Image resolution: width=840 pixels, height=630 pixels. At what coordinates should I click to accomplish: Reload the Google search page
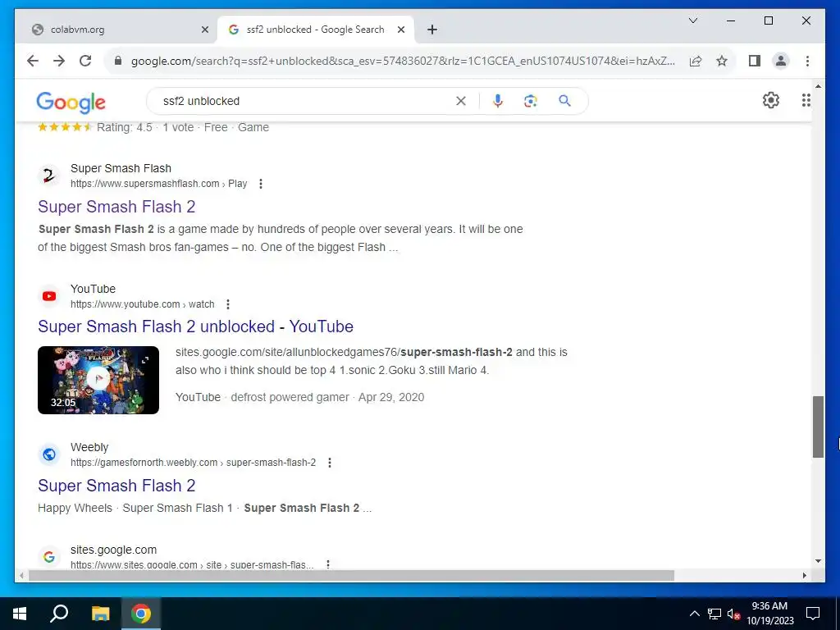point(85,61)
